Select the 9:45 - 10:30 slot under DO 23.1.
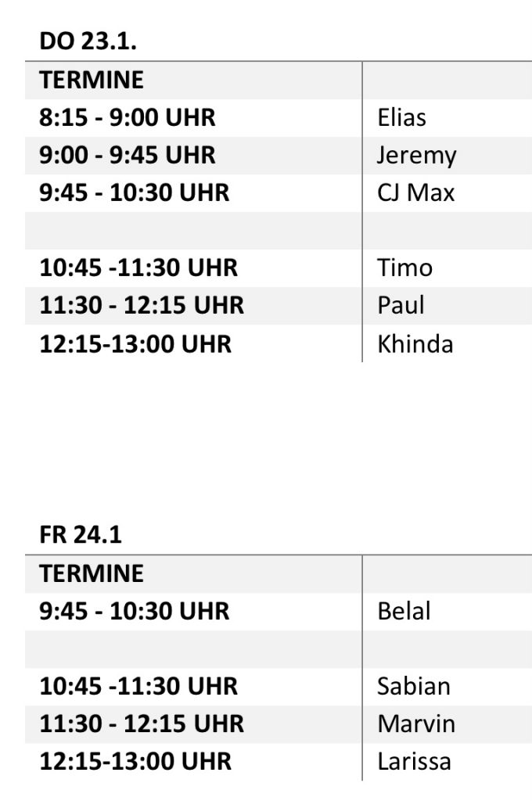This screenshot has height=801, width=532. 135,193
